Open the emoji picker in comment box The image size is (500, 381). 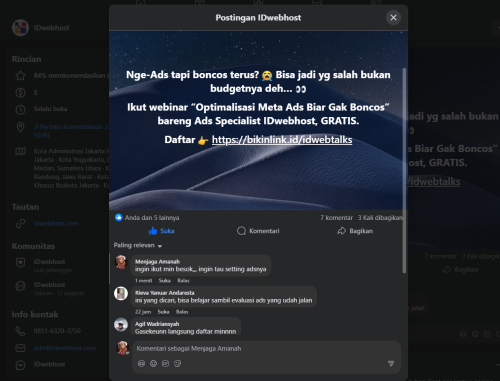153,363
